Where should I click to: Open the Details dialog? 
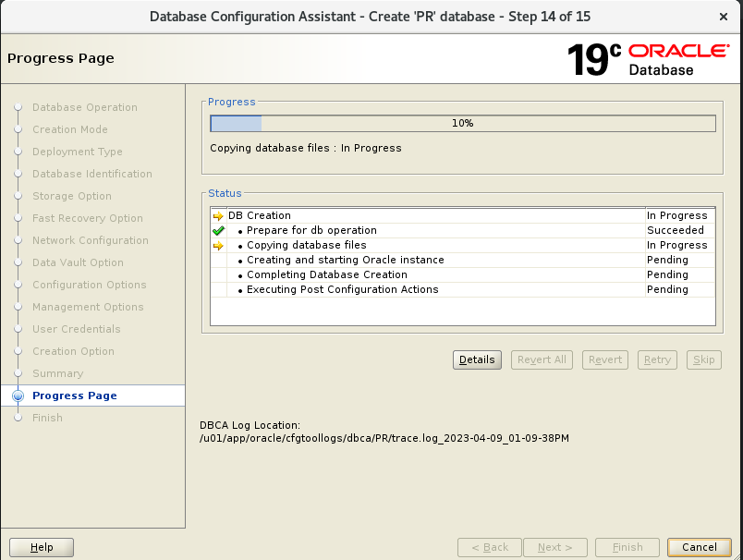(x=477, y=359)
